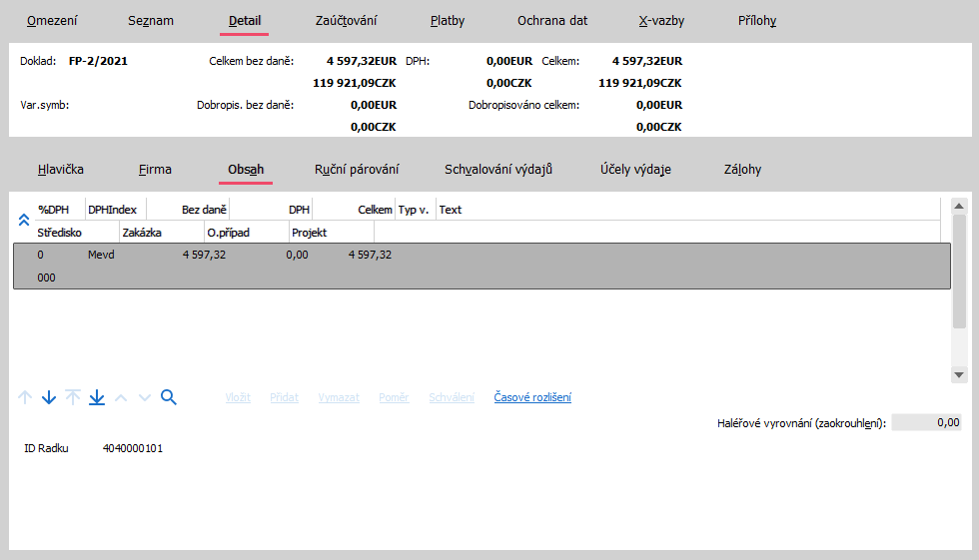Click the small down chevron icon
The image size is (979, 560).
[x=145, y=398]
